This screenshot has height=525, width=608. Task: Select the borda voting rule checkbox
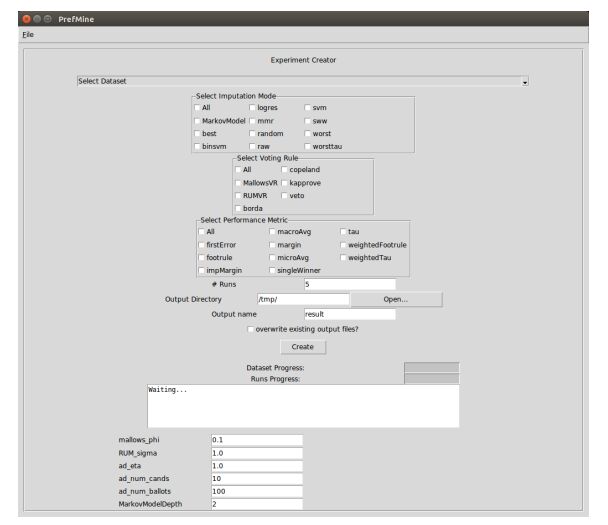[239, 208]
